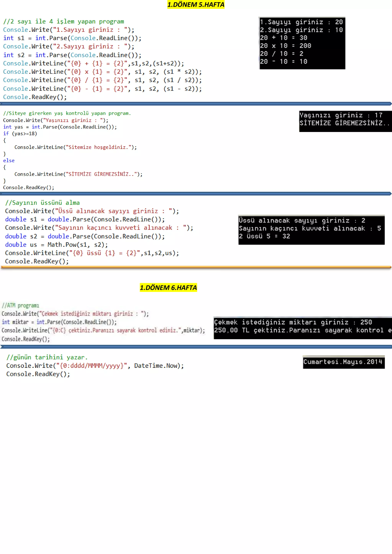
Task: Click the power calculation console output image
Action: pyautogui.click(x=311, y=230)
